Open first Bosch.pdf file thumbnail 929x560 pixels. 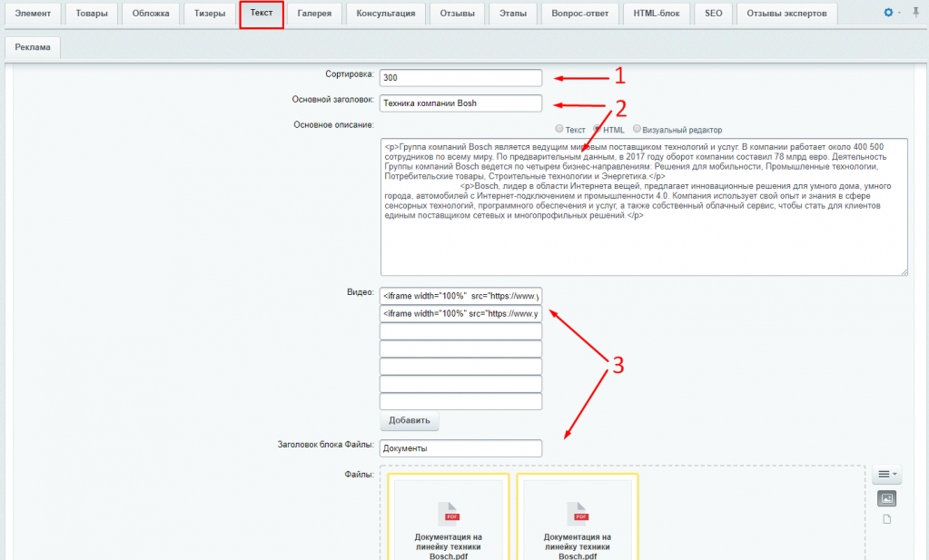(x=449, y=518)
